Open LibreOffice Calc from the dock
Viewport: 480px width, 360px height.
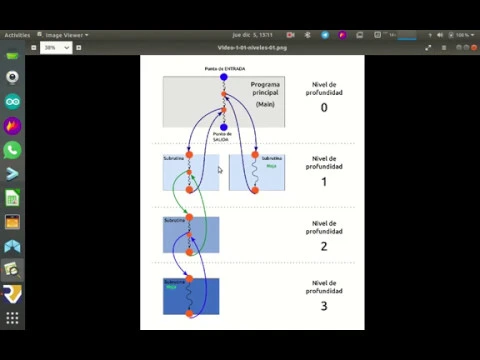click(x=12, y=198)
